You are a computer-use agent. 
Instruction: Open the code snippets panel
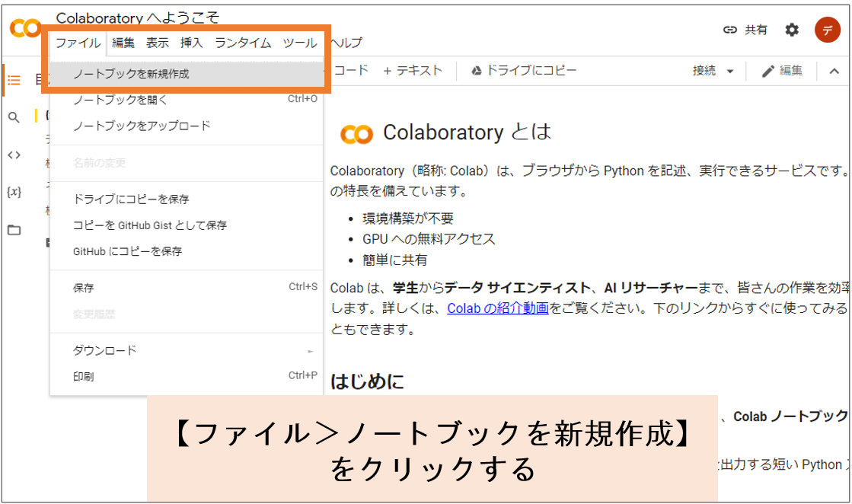[14, 155]
